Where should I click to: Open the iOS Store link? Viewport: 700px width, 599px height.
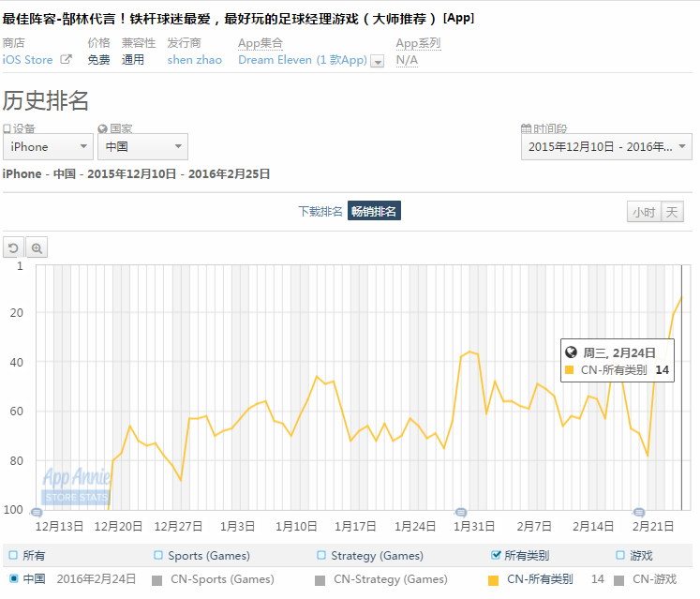click(28, 60)
